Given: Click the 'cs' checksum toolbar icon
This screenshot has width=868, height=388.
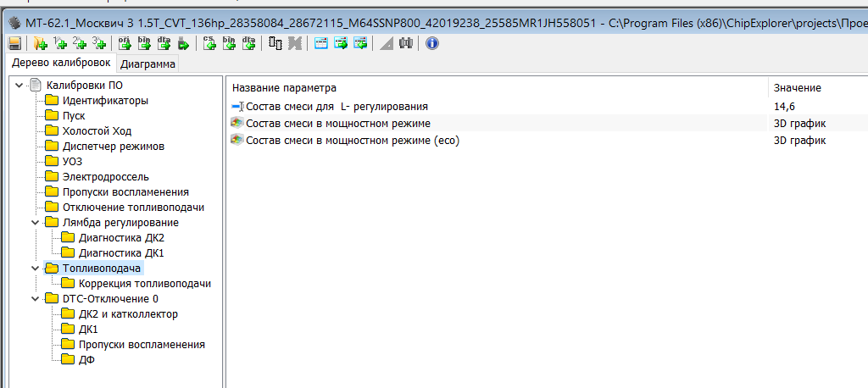Looking at the screenshot, I should (209, 43).
